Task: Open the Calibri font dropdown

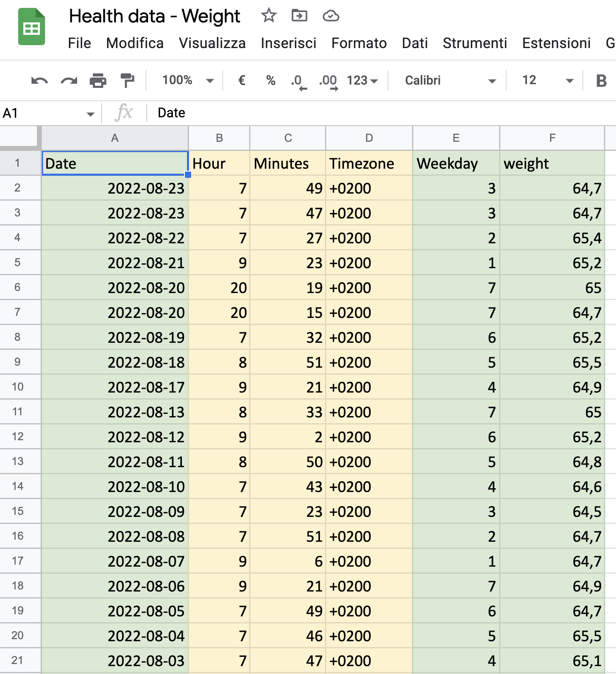Action: click(450, 80)
